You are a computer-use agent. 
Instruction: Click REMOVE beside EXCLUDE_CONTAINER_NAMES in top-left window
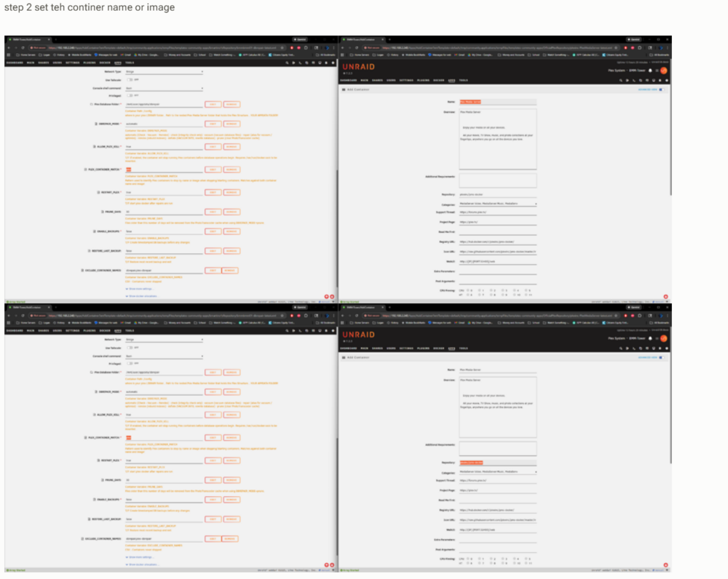tap(230, 271)
